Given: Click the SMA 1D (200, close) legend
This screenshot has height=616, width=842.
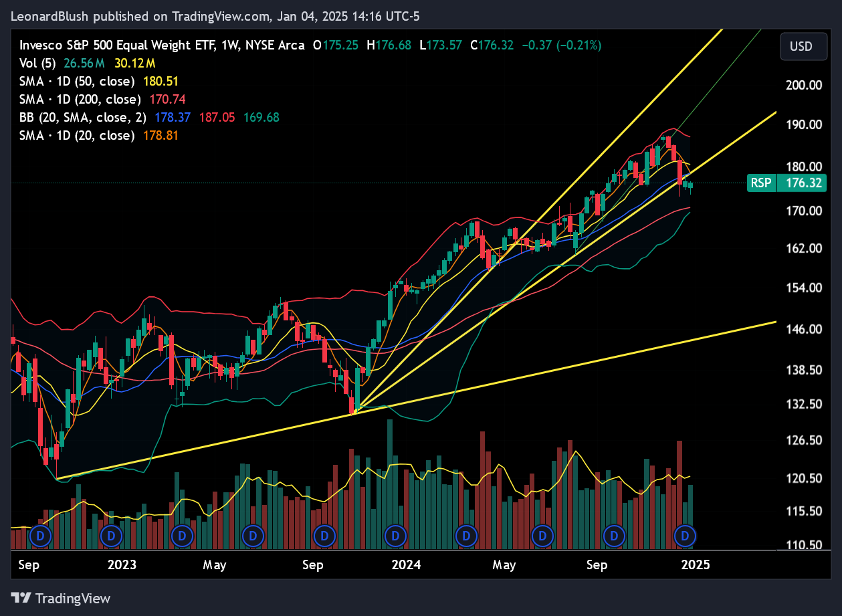Looking at the screenshot, I should click(x=80, y=100).
